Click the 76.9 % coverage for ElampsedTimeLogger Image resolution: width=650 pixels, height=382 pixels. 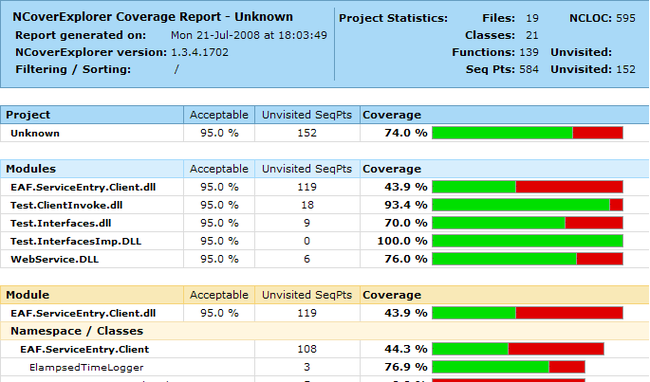[x=406, y=367]
